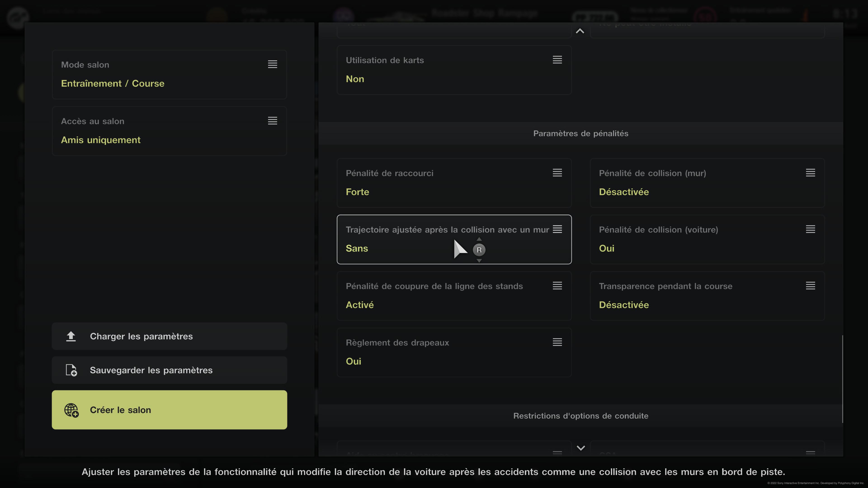Open the Mode salon list icon

pos(272,64)
